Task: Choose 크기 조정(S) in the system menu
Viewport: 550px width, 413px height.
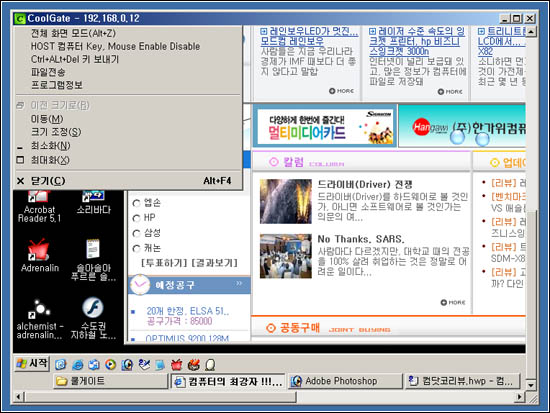Action: [128, 132]
